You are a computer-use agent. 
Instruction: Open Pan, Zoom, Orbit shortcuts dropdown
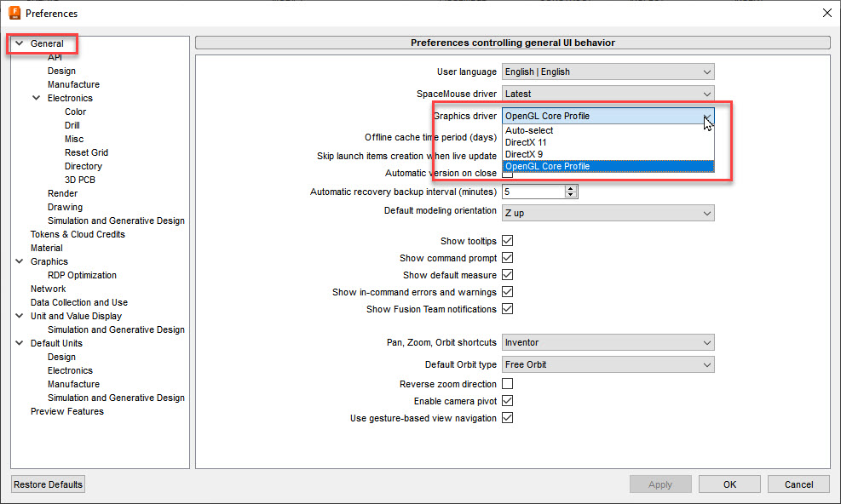pos(608,342)
